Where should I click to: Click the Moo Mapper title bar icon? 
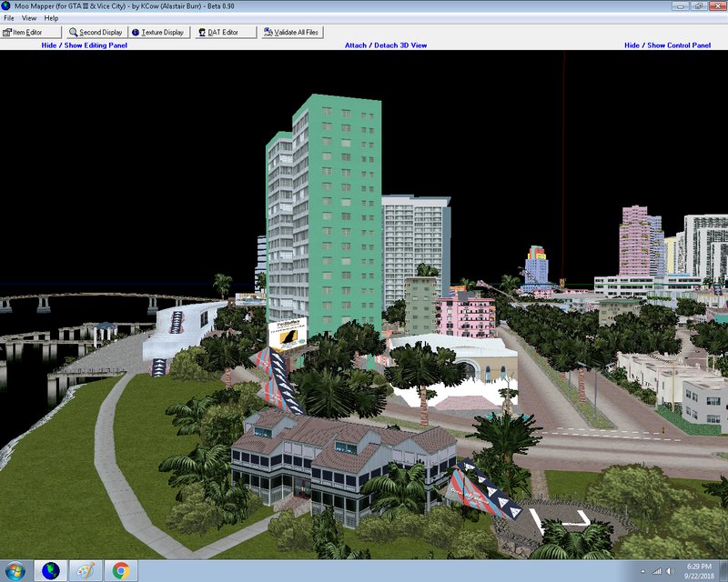(6, 6)
